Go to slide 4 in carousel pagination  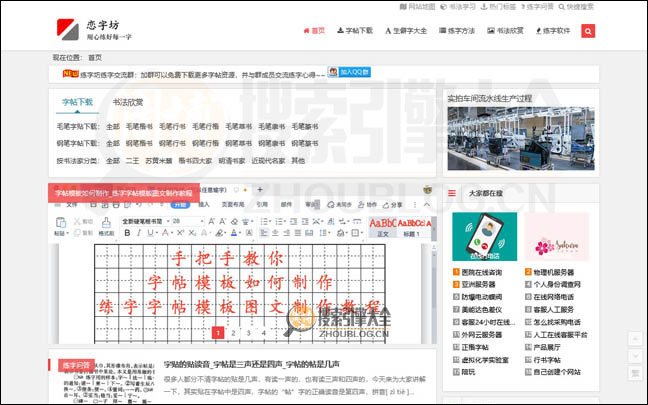coord(264,333)
